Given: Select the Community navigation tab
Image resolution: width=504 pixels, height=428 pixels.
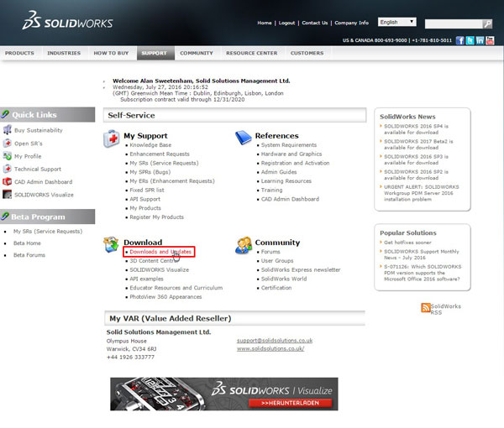Looking at the screenshot, I should pos(196,53).
